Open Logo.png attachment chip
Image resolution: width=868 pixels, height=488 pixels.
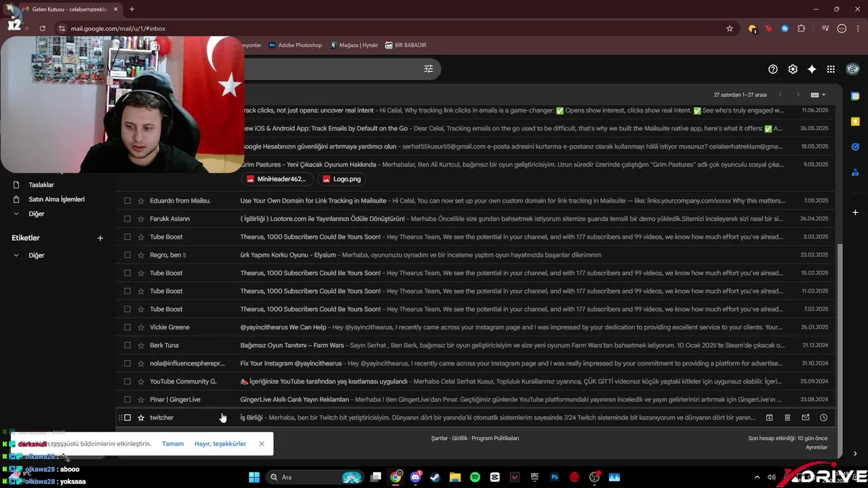[x=342, y=179]
